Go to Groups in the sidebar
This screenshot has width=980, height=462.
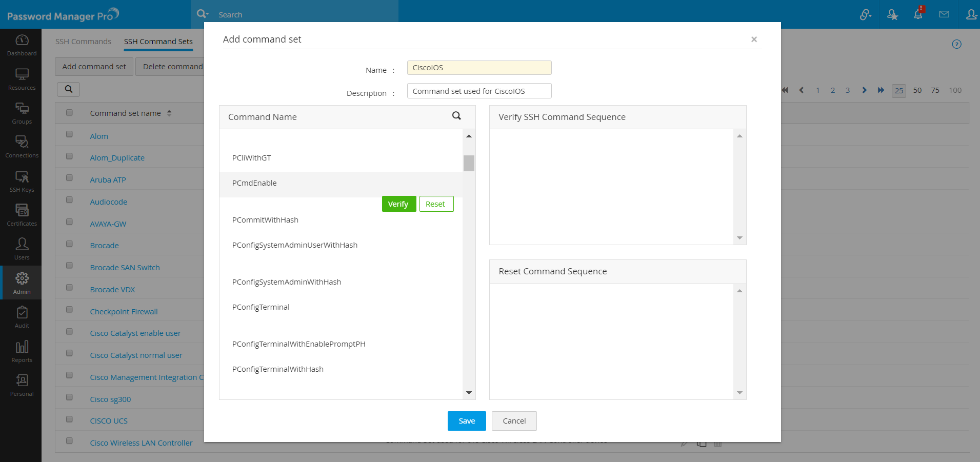click(22, 113)
